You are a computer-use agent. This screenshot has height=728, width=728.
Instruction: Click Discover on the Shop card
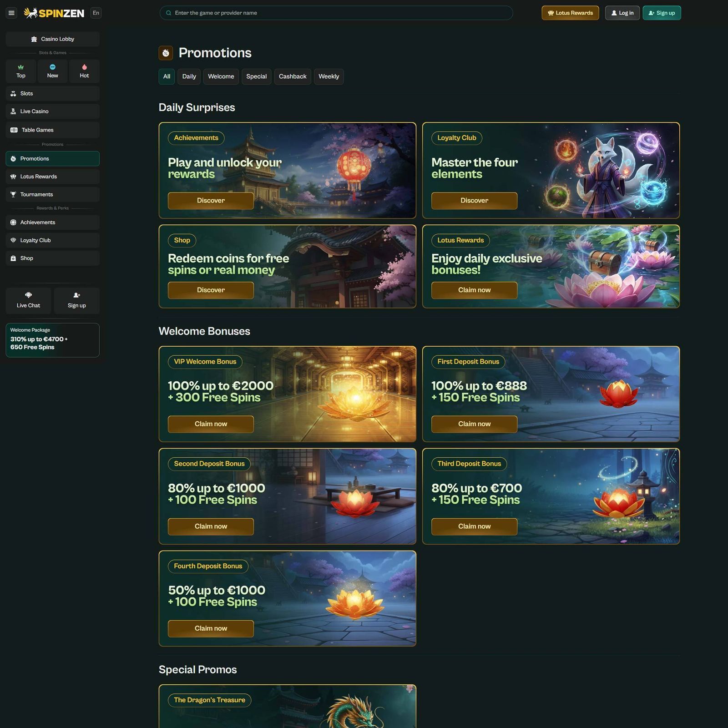pos(211,290)
